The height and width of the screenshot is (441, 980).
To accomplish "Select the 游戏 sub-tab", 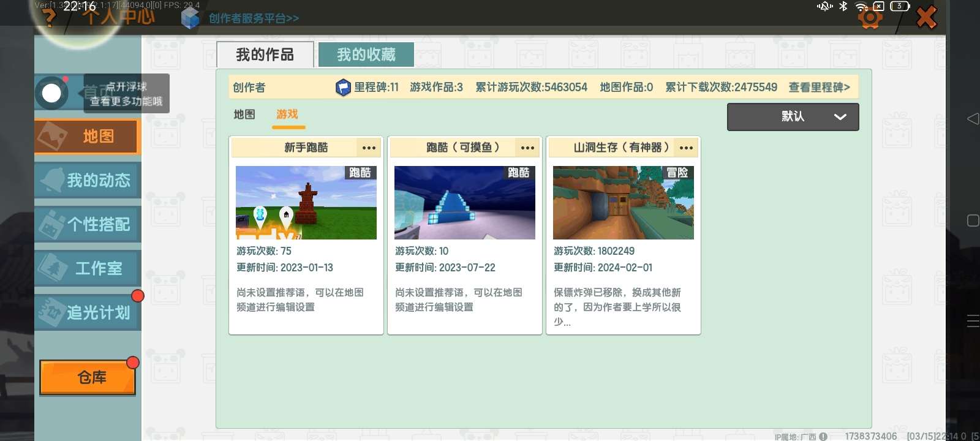I will [287, 115].
